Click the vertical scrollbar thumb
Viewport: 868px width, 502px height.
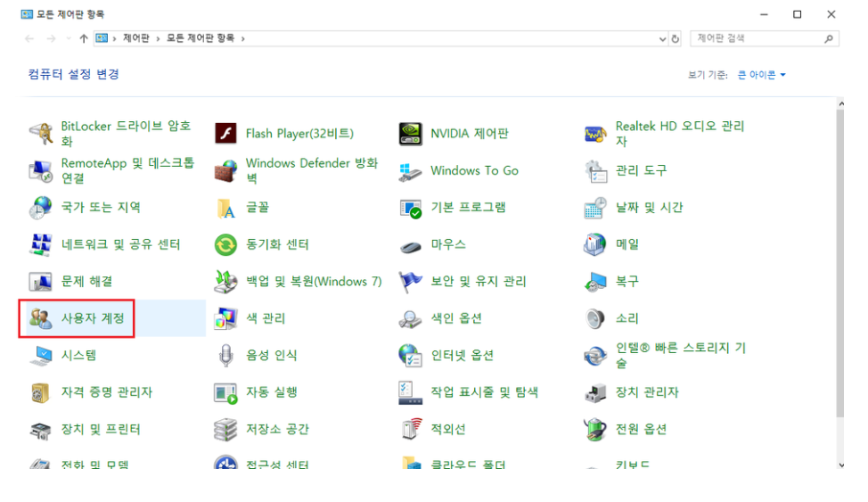click(x=841, y=263)
